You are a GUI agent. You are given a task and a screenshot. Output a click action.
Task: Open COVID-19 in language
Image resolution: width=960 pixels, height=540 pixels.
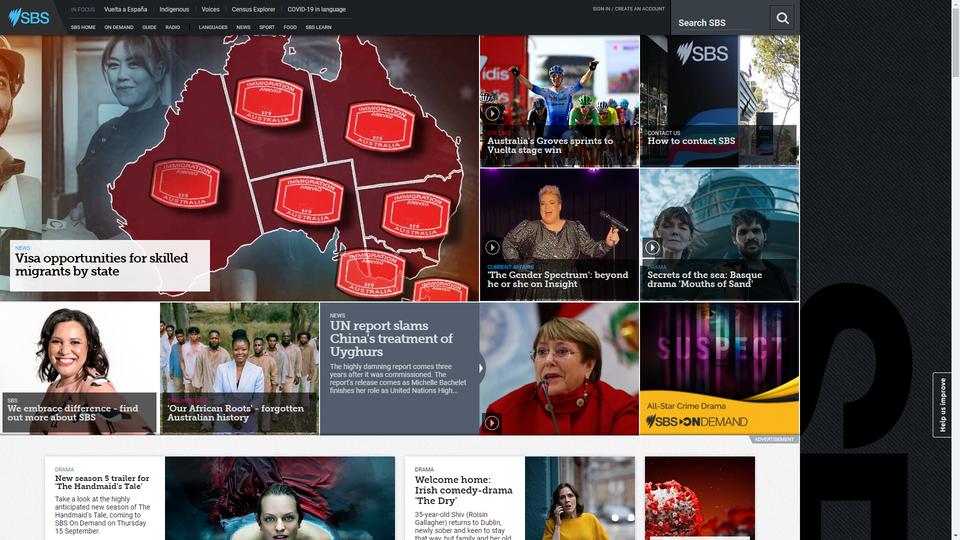[x=317, y=10]
